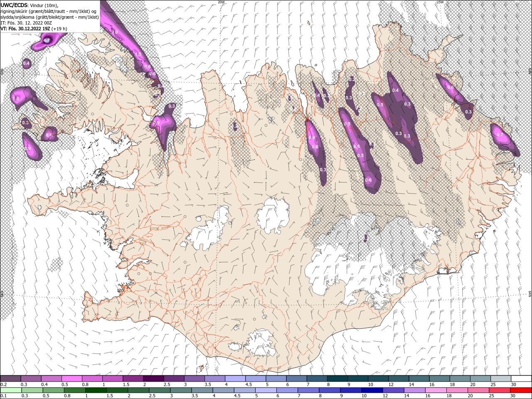Click the 'slydda/snjókoma' legend description line

(49, 17)
